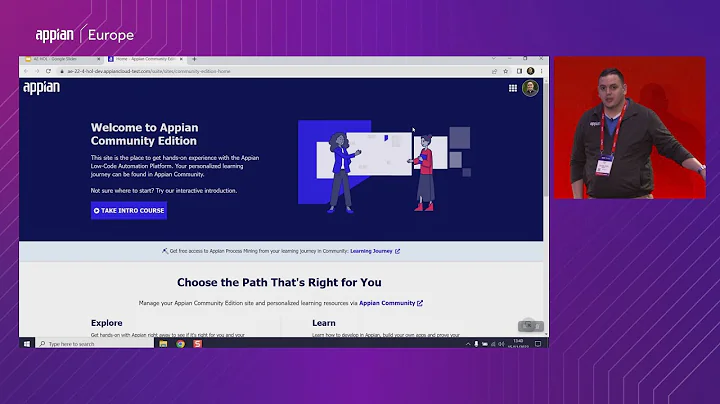Open the volume tray icon
The width and height of the screenshot is (720, 404).
(501, 344)
